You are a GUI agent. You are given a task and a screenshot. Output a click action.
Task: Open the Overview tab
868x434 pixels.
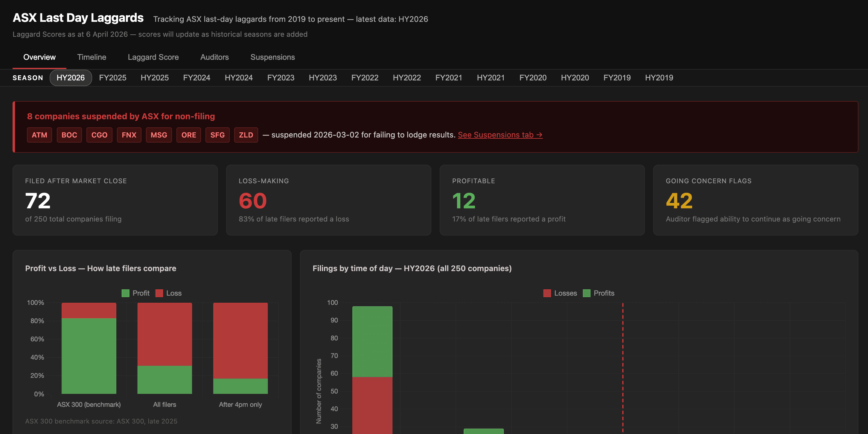click(39, 57)
